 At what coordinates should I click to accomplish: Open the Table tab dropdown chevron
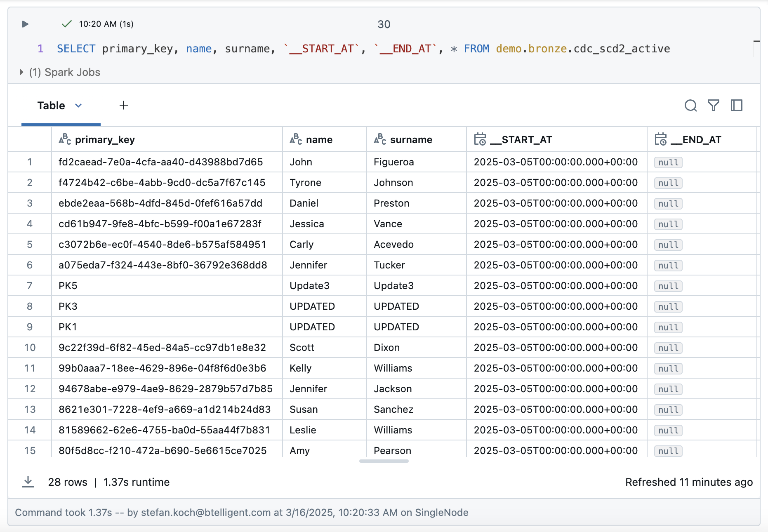coord(78,106)
